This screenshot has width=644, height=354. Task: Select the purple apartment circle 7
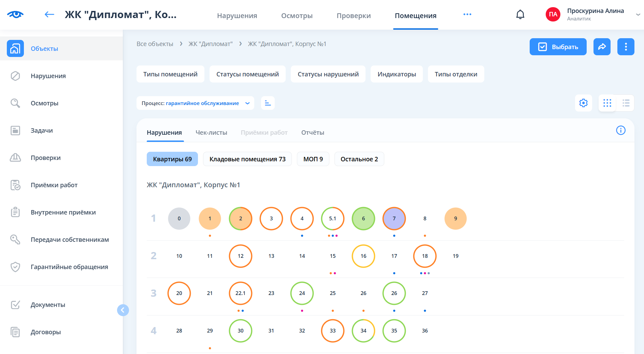pos(394,219)
